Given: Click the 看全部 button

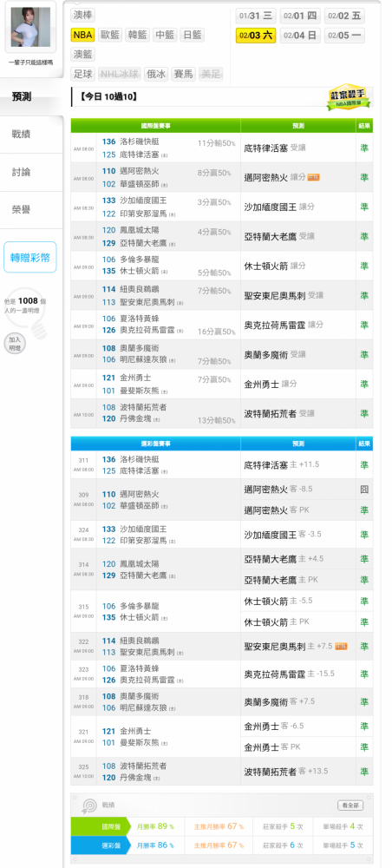Looking at the screenshot, I should click(350, 805).
